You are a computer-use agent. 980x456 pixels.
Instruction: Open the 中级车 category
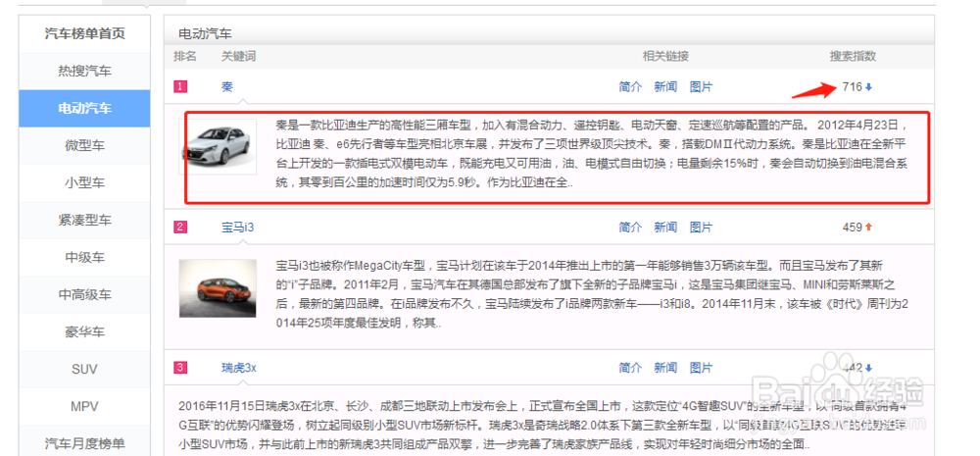point(84,258)
